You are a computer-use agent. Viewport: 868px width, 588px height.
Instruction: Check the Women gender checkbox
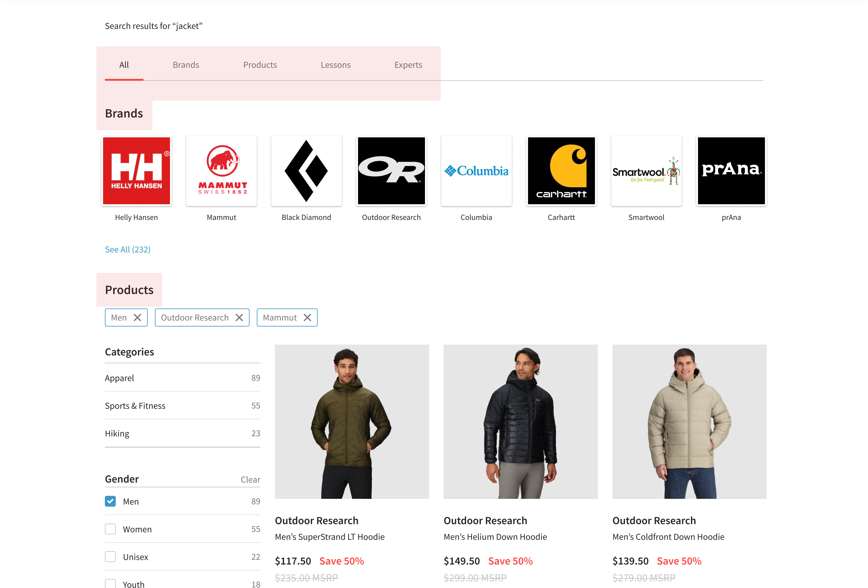(110, 529)
